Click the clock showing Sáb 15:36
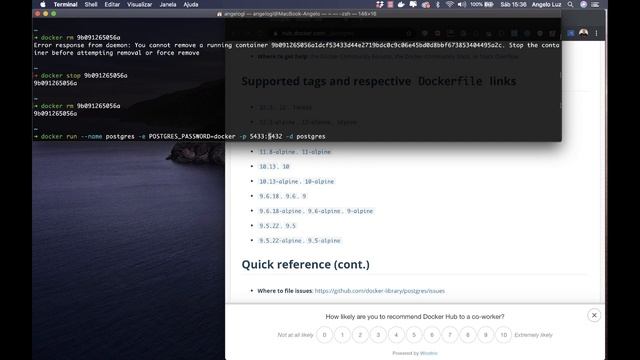Viewport: 640px width, 360px height. [x=513, y=4]
